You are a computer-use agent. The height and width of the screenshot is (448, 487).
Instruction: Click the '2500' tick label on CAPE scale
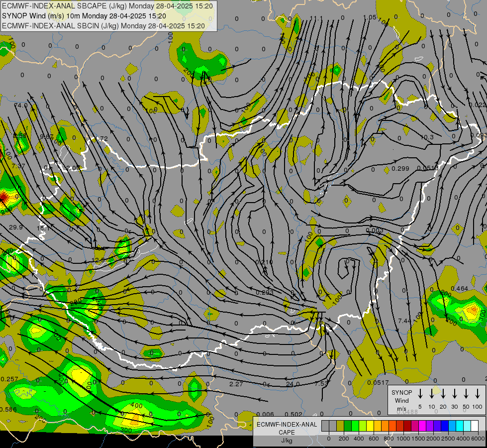(x=448, y=439)
